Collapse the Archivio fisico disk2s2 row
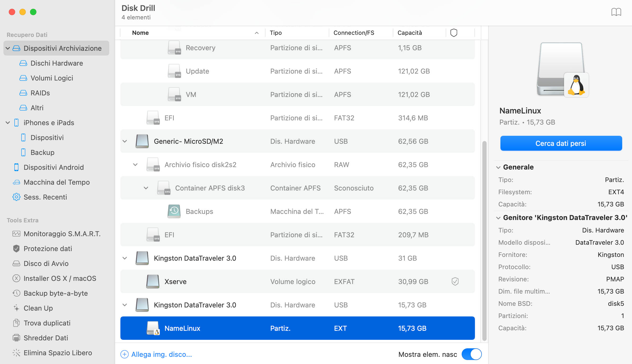Screen dimensions: 632x364 (135, 165)
